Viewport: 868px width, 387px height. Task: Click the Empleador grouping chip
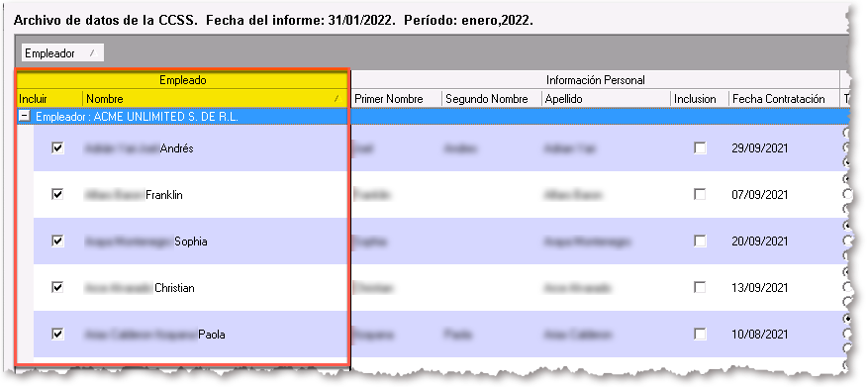click(62, 53)
